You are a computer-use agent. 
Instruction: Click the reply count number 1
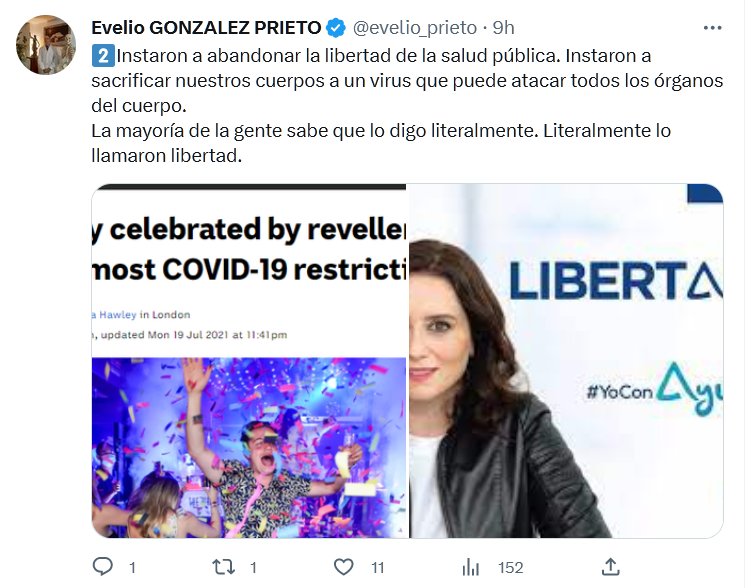(x=132, y=568)
